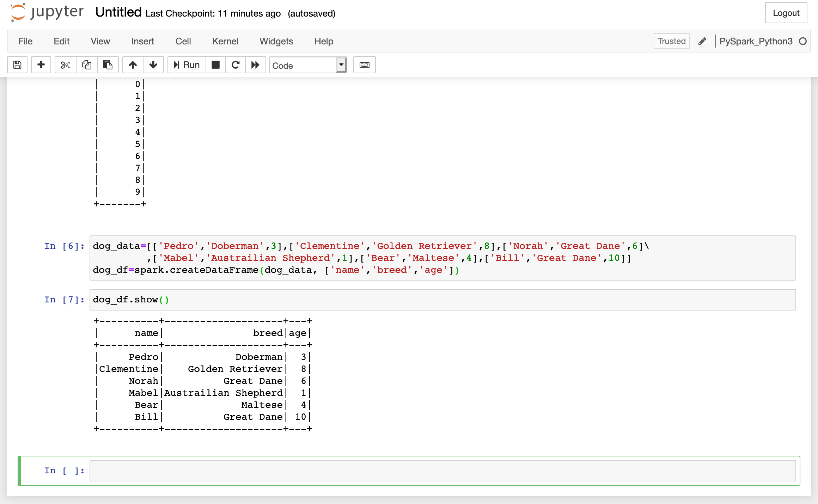Viewport: 818px width, 504px height.
Task: Click into the empty input cell
Action: coord(442,471)
